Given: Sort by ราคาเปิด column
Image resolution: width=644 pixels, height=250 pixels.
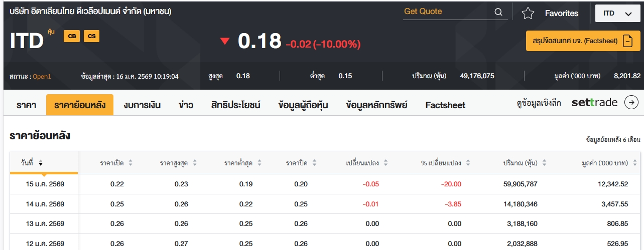Looking at the screenshot, I should pos(131,163).
